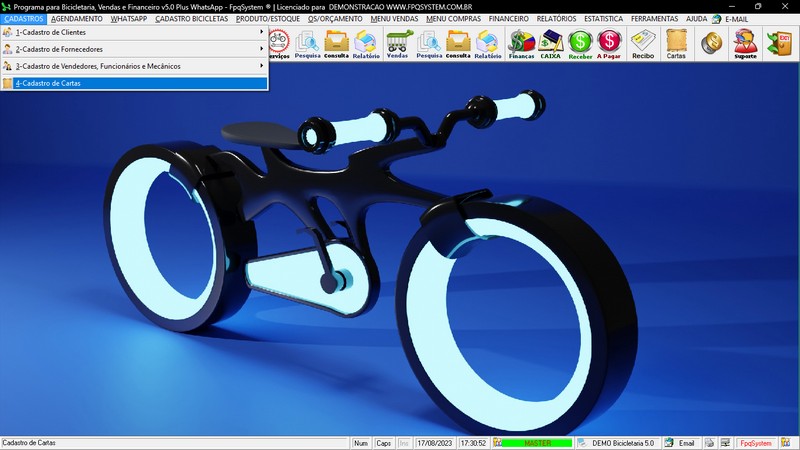Open the Relatório icon next to Finanças
This screenshot has height=450, width=800.
click(x=487, y=44)
